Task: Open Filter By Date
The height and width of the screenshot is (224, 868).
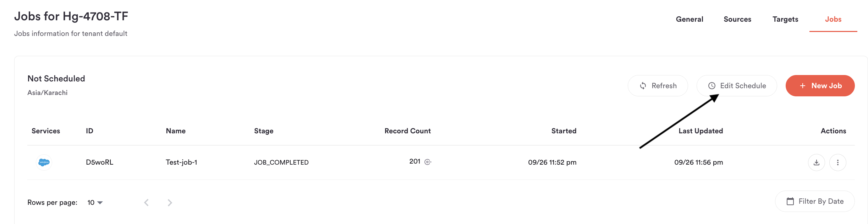Action: pyautogui.click(x=815, y=201)
